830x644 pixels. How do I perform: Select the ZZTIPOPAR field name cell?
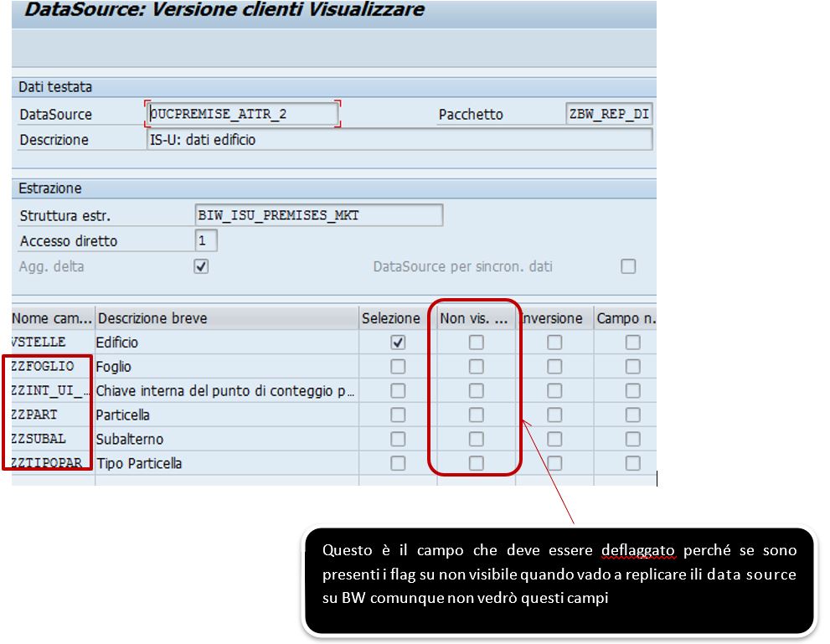[53, 464]
